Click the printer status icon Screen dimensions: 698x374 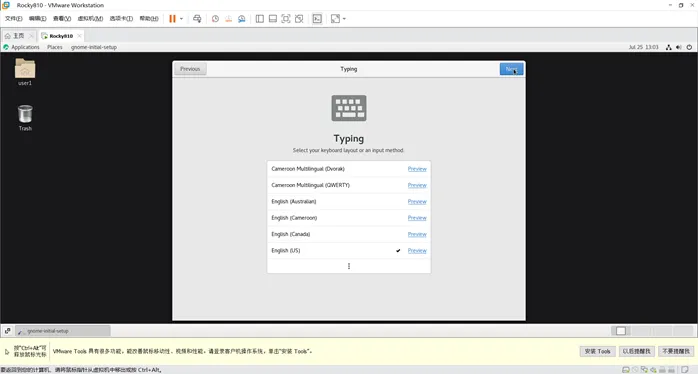point(662,370)
